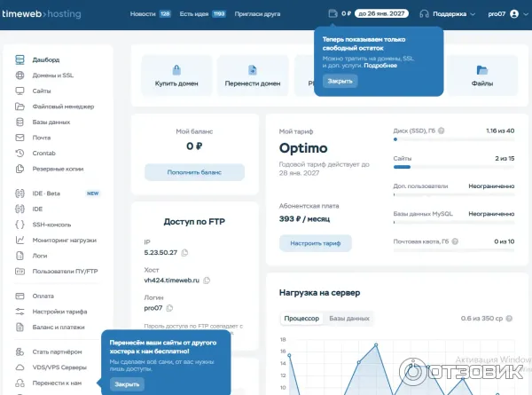The width and height of the screenshot is (532, 395).
Task: Open the Files quick action tile
Action: (x=482, y=75)
